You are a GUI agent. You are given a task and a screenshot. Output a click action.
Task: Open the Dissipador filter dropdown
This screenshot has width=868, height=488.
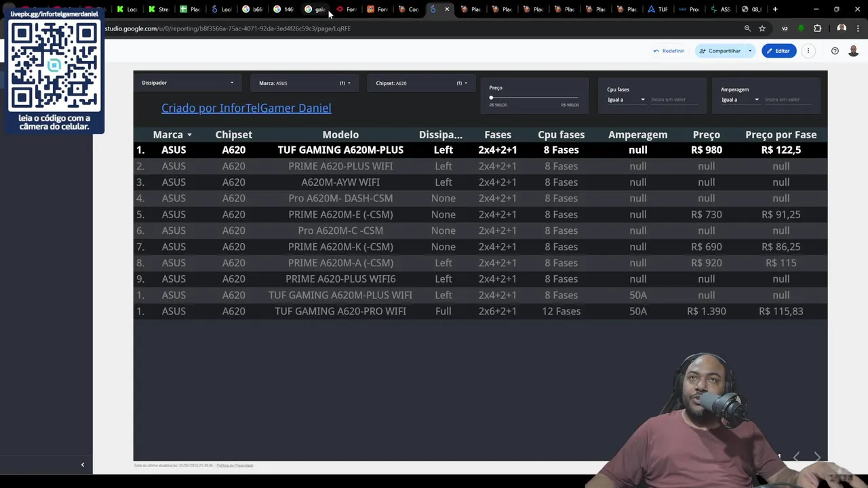coord(187,83)
